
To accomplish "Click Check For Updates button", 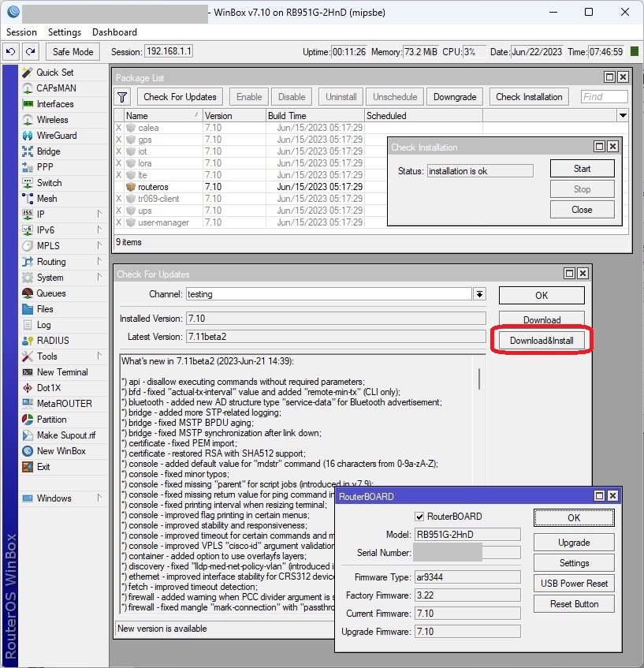I will tap(180, 97).
